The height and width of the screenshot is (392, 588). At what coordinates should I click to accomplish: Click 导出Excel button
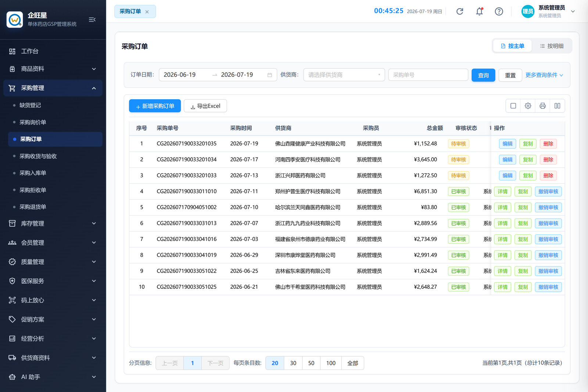click(205, 106)
